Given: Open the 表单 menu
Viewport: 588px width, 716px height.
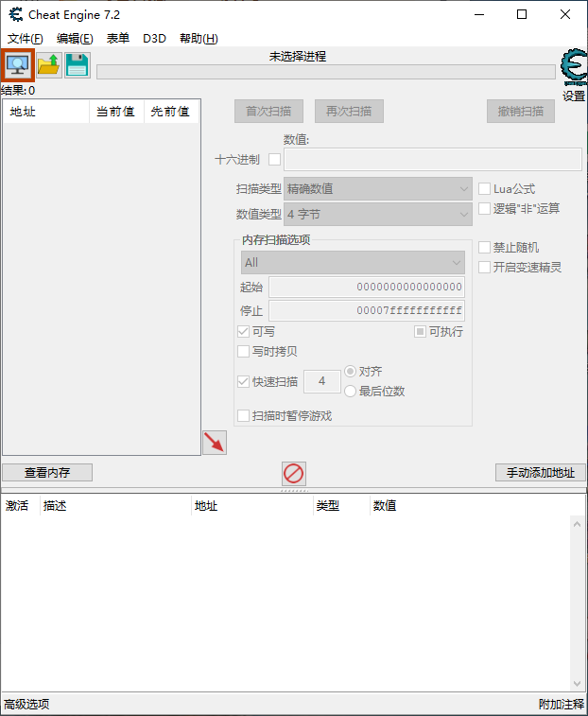Looking at the screenshot, I should pyautogui.click(x=118, y=39).
